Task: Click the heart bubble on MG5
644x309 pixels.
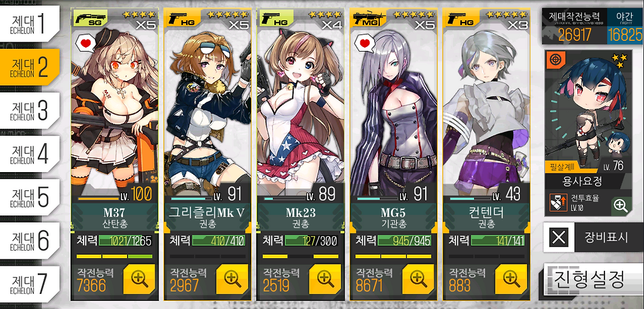Action: click(364, 43)
